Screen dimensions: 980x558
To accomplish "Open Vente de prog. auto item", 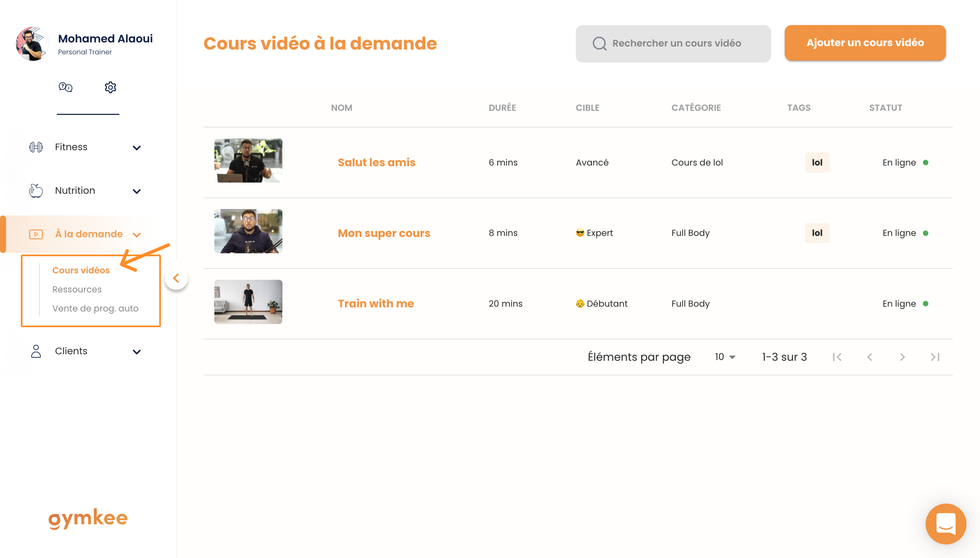I will (x=95, y=309).
